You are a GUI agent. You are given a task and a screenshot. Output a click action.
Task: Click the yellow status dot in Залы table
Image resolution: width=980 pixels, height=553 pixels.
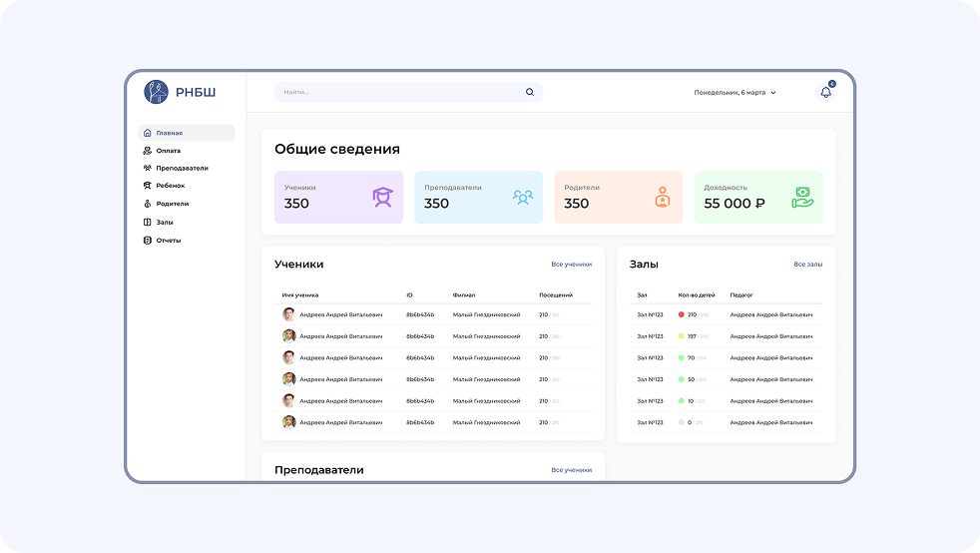(x=682, y=336)
